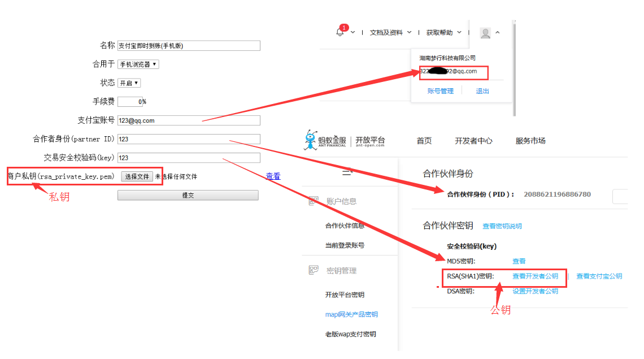Click the 账户信息 section icon
Screen dimensions: 644x359
tap(314, 201)
